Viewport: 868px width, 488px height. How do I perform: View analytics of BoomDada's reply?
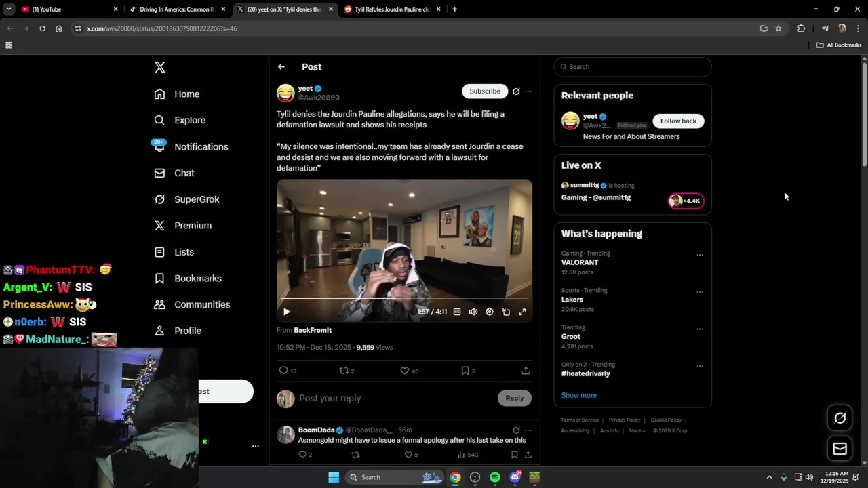[468, 455]
